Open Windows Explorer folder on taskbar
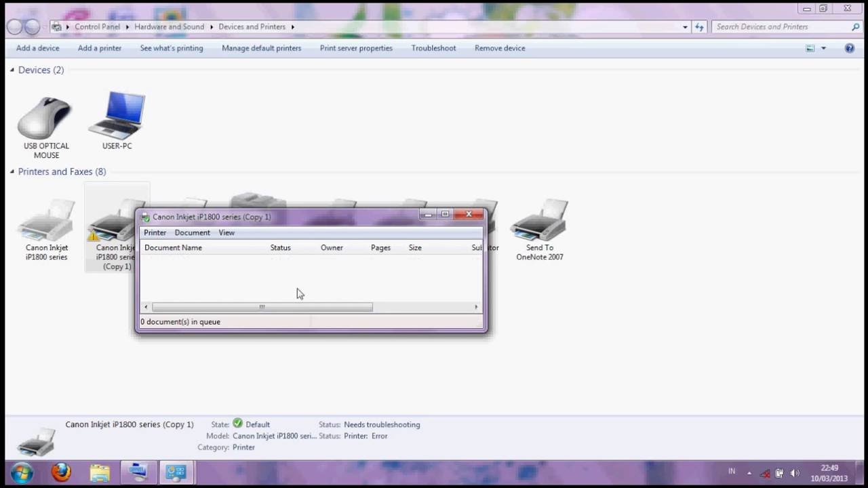Image resolution: width=868 pixels, height=488 pixels. pos(100,472)
